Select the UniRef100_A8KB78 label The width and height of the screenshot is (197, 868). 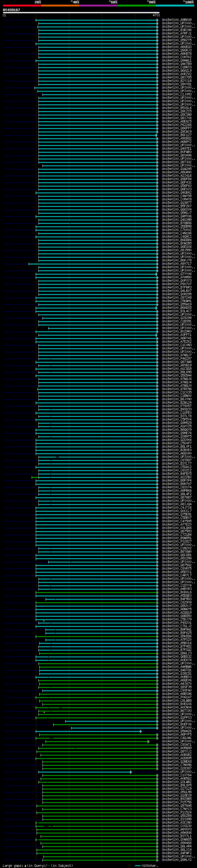pos(177,54)
